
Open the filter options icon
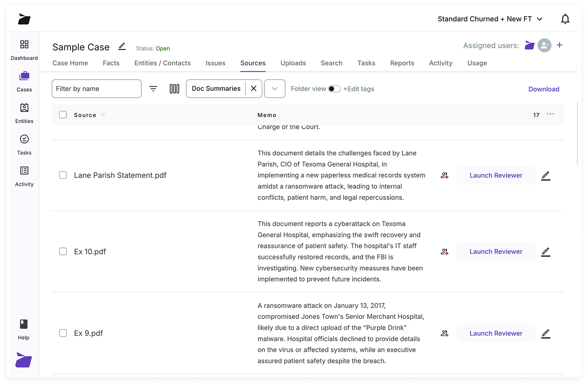(x=153, y=89)
